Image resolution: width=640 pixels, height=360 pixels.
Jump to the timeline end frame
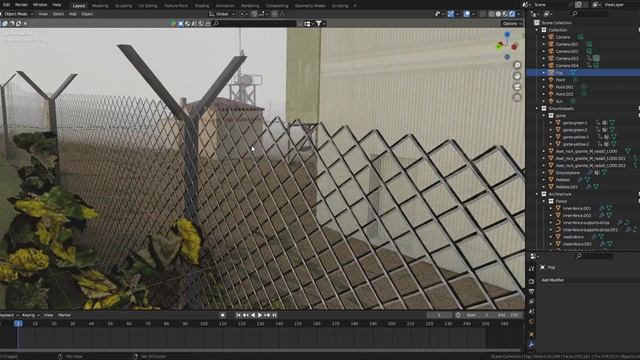click(274, 315)
